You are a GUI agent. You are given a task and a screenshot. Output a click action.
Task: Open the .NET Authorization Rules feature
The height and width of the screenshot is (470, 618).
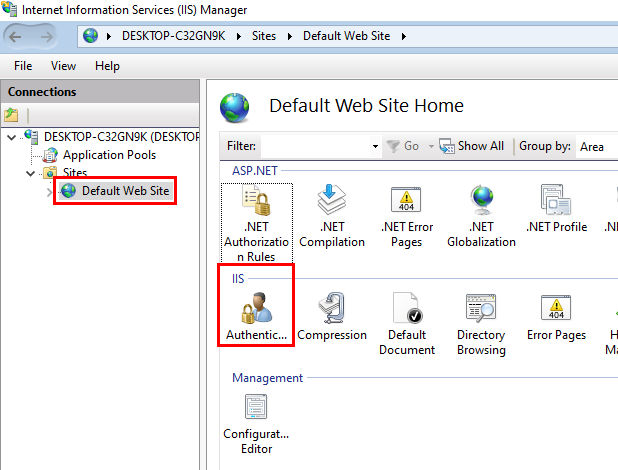click(257, 223)
